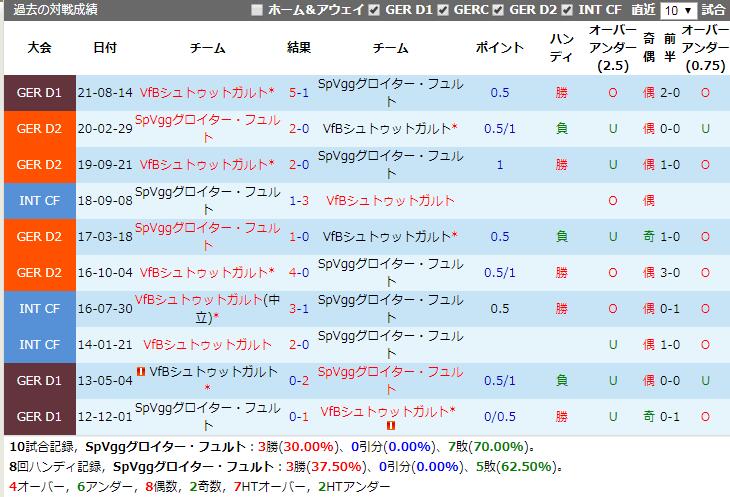The width and height of the screenshot is (730, 497).
Task: Click away team VfBシュトゥットガルト in 18-09-08 row
Action: (390, 201)
